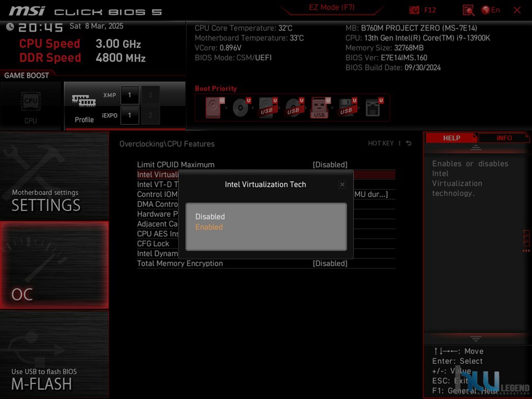The width and height of the screenshot is (532, 399).
Task: Select the optical disc boot device icon
Action: 241,107
